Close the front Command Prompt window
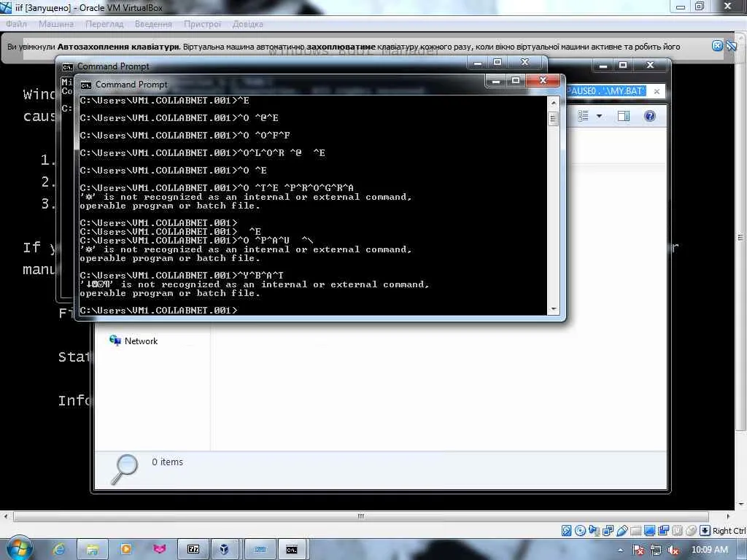Image resolution: width=747 pixels, height=560 pixels. (543, 80)
